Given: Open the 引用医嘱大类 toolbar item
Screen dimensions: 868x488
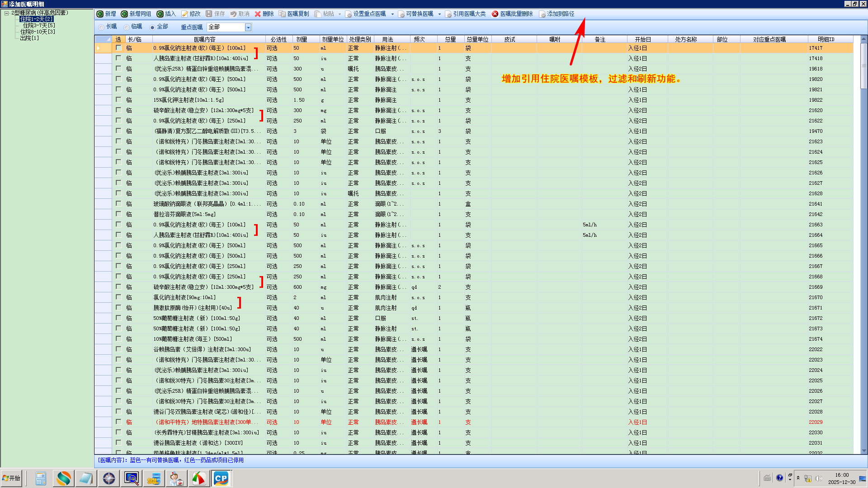Looking at the screenshot, I should (465, 14).
